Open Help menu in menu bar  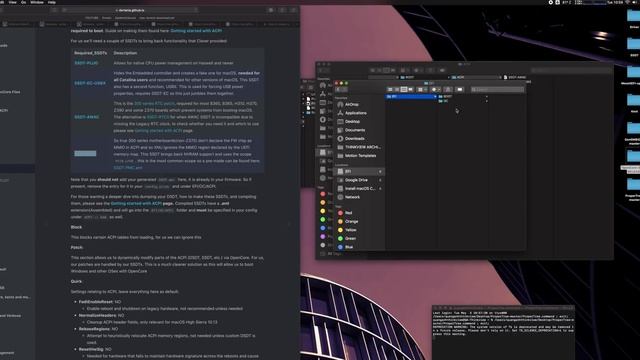click(51, 2)
